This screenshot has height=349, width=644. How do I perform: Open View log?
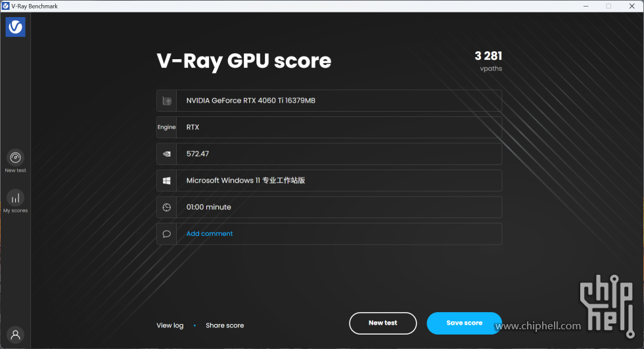[x=170, y=325]
